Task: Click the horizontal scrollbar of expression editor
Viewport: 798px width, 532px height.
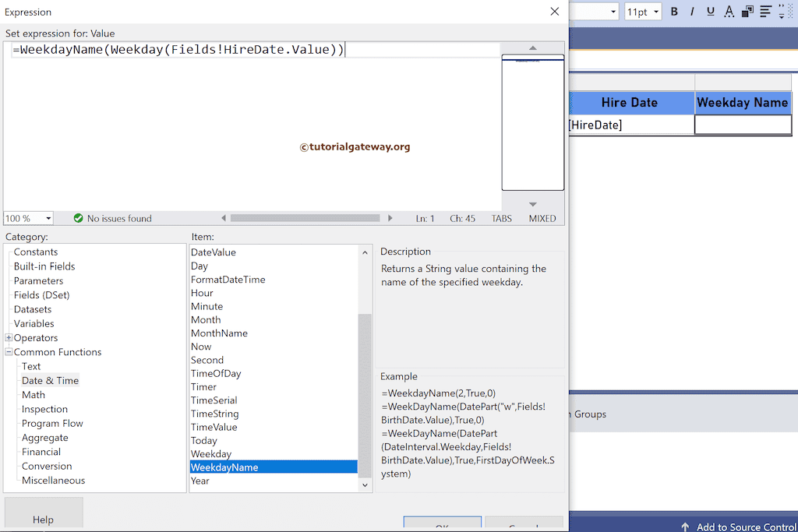Action: [x=305, y=218]
